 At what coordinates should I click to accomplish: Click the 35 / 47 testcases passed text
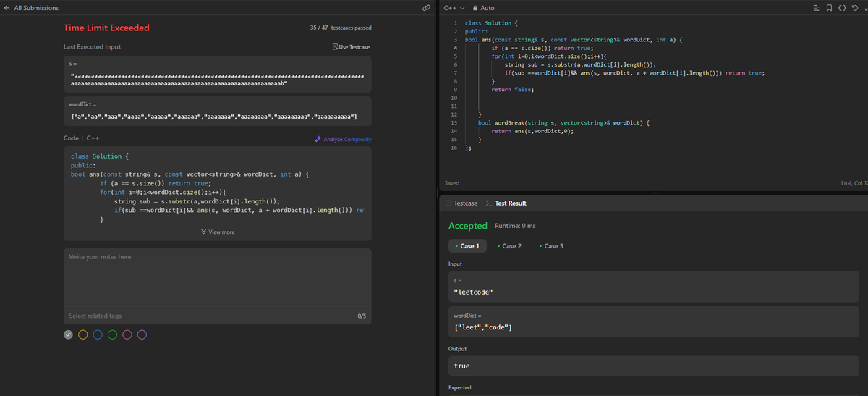(340, 28)
